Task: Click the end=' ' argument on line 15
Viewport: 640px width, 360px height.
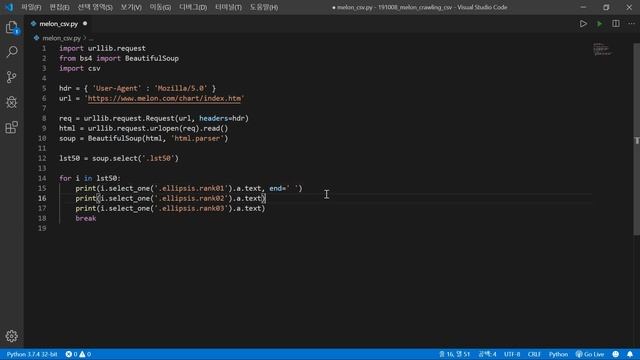Action: (x=284, y=188)
